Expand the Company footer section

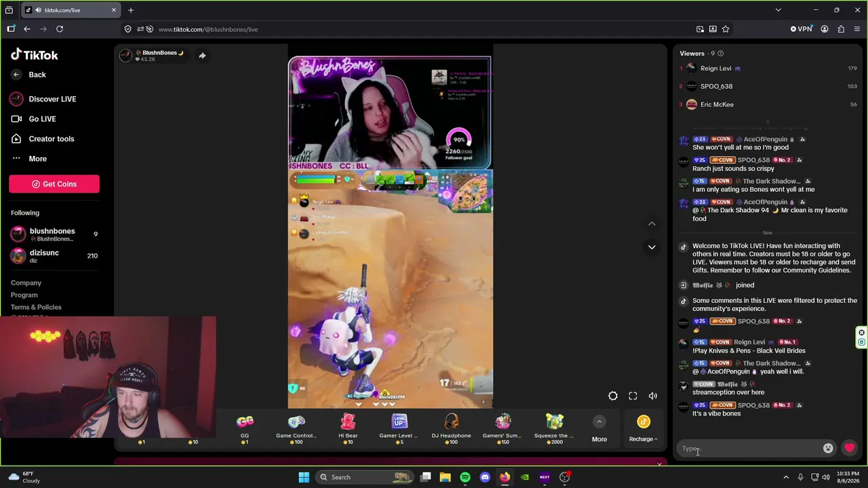coord(26,283)
